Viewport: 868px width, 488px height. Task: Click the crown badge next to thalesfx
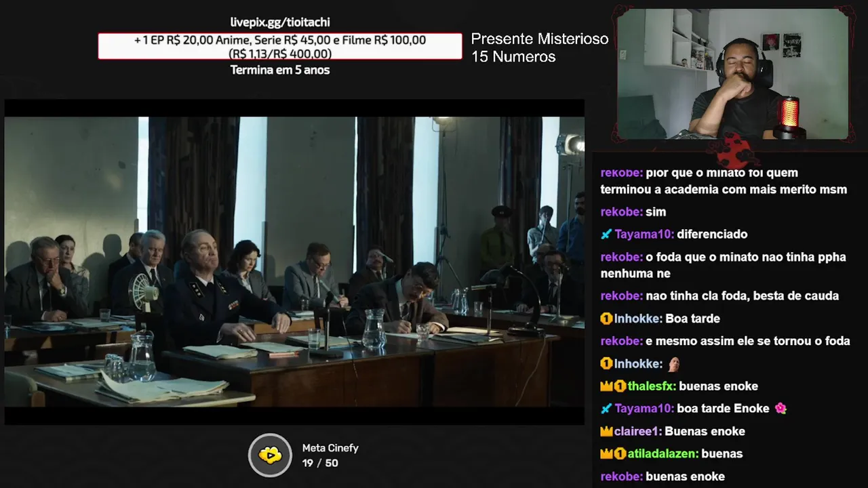pyautogui.click(x=606, y=386)
